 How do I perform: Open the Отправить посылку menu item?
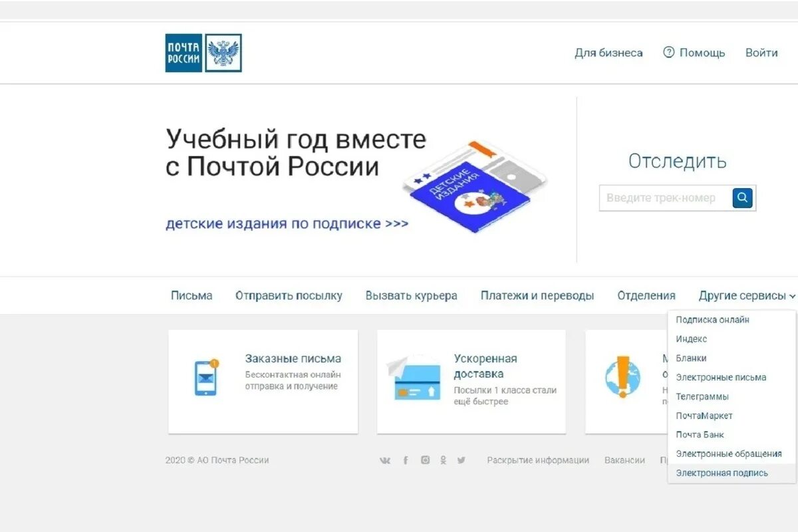[x=289, y=296]
